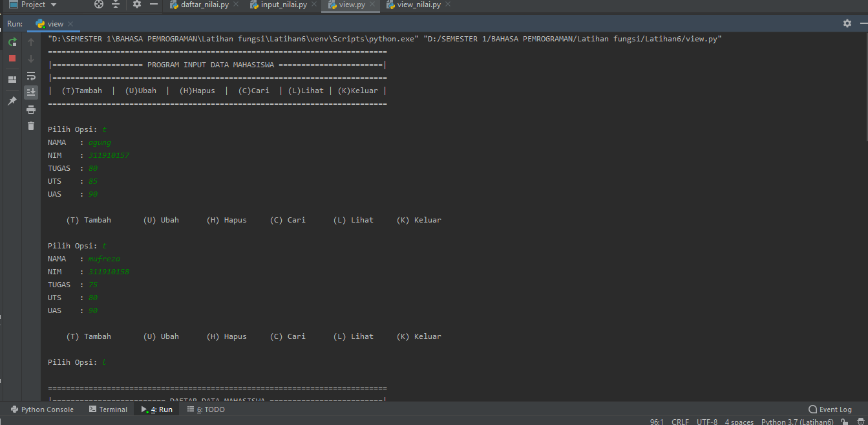Click the NIM value 311910158
Image resolution: width=868 pixels, height=425 pixels.
(109, 272)
